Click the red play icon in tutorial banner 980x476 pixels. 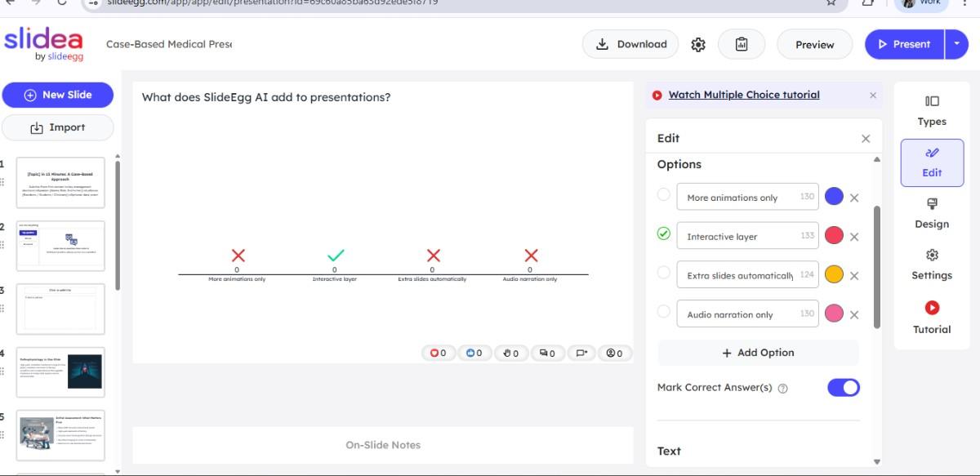tap(657, 96)
